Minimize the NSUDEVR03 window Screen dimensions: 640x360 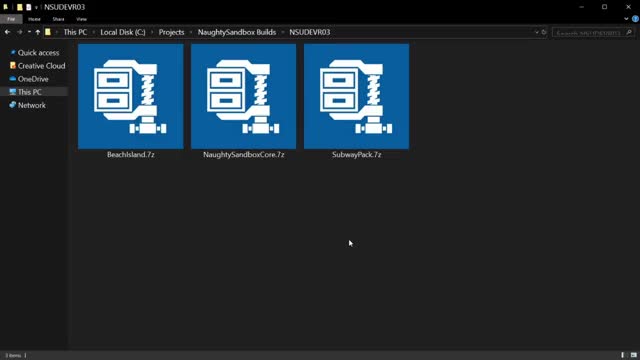tap(582, 7)
